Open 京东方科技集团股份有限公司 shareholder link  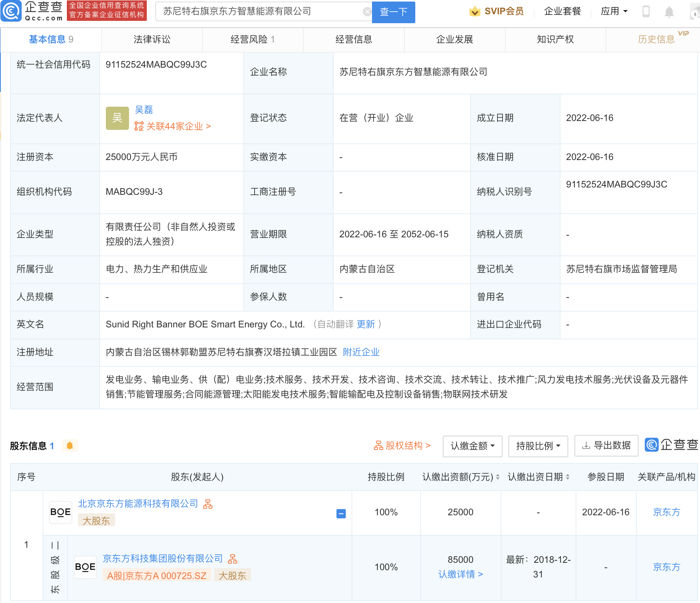tap(163, 559)
